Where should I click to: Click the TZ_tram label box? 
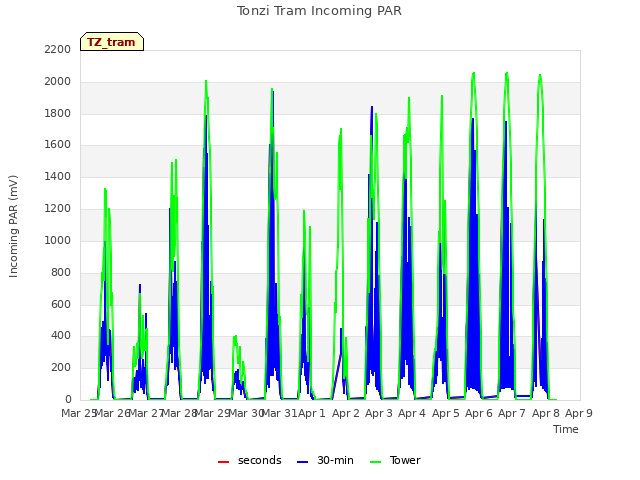tap(112, 42)
